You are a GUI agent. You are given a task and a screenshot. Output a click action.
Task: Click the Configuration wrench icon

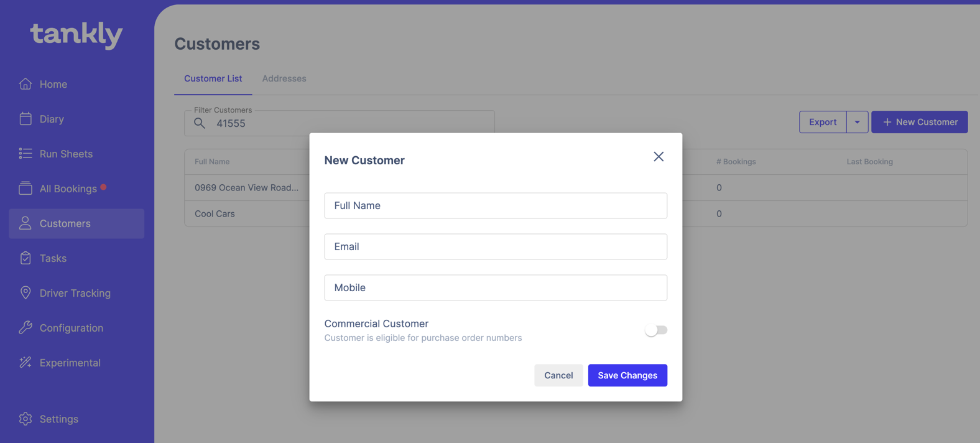point(25,328)
